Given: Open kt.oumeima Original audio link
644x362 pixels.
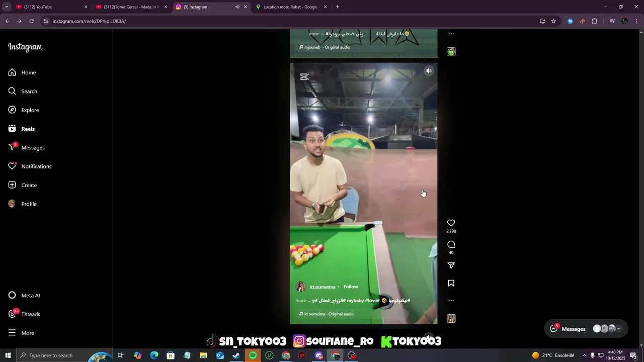Looking at the screenshot, I should click(x=329, y=314).
